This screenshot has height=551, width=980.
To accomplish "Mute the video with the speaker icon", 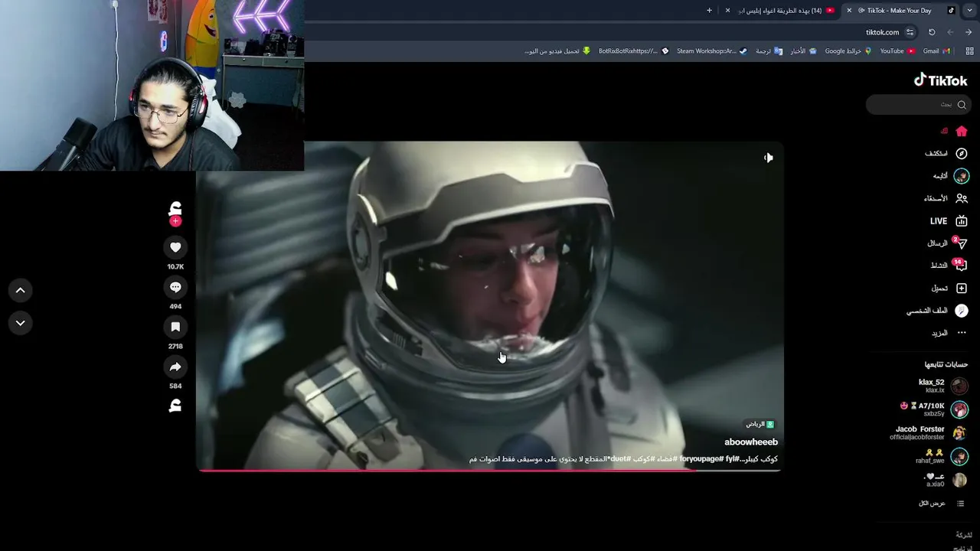I will point(768,158).
